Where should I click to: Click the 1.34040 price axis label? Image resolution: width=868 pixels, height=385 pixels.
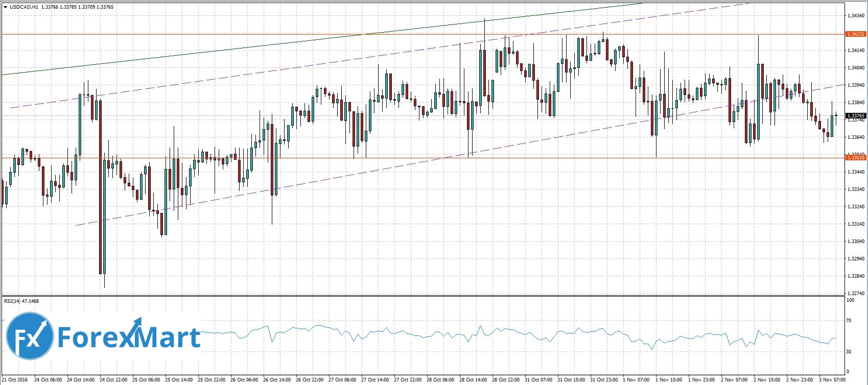click(855, 68)
